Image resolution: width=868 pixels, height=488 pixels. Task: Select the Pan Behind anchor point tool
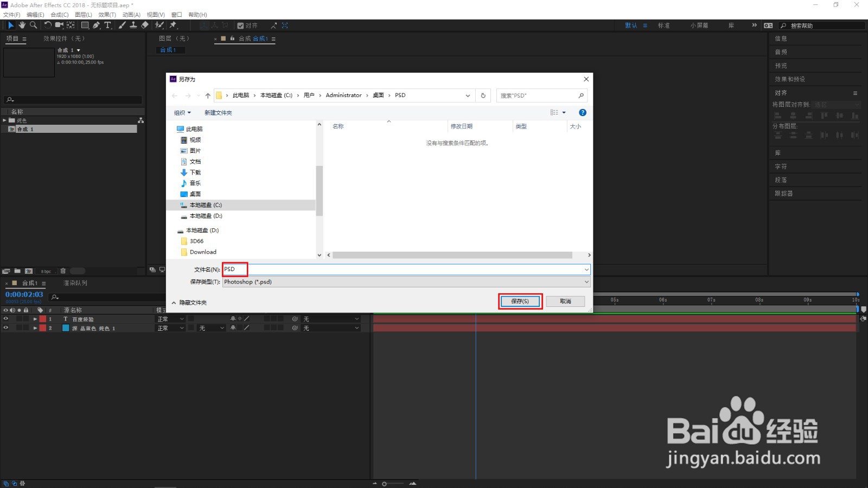[x=71, y=25]
